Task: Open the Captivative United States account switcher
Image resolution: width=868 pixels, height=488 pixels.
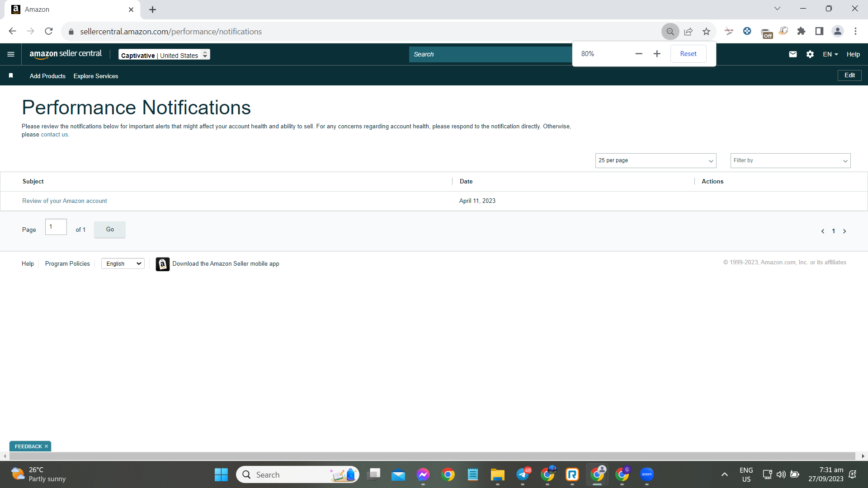Action: click(164, 55)
